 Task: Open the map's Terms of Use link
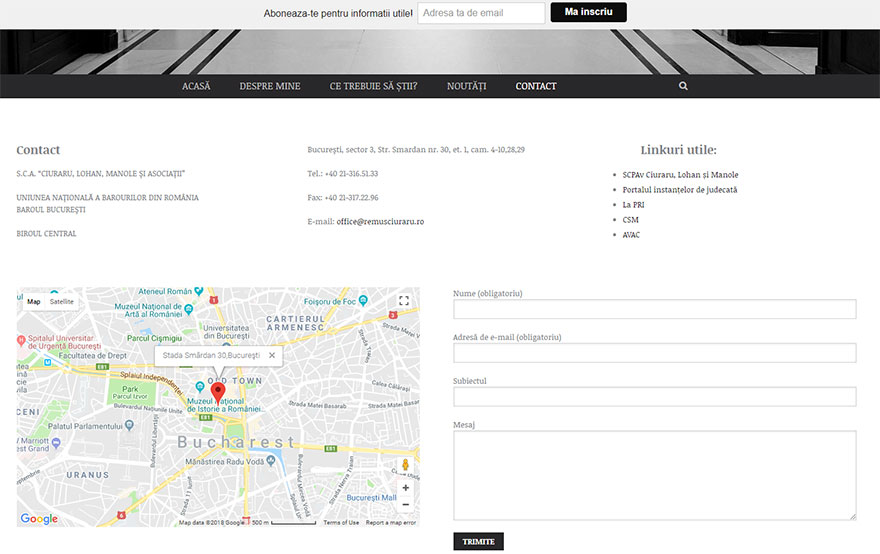pyautogui.click(x=341, y=523)
